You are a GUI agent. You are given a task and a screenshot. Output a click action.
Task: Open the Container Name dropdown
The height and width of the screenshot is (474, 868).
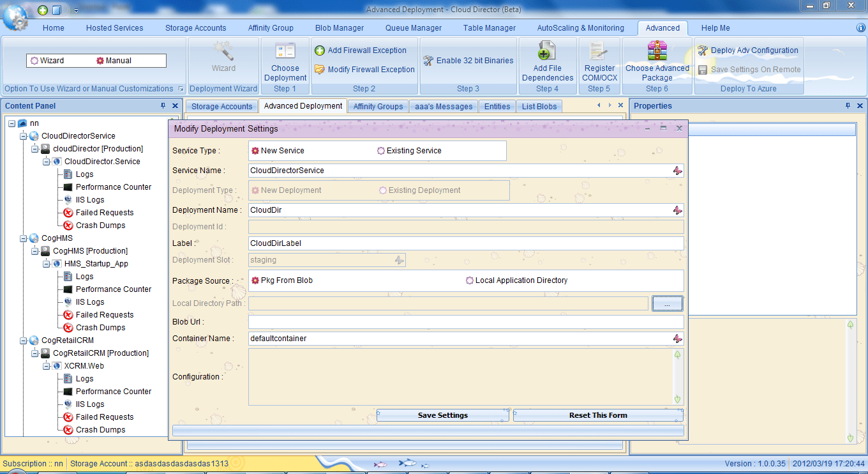point(677,339)
